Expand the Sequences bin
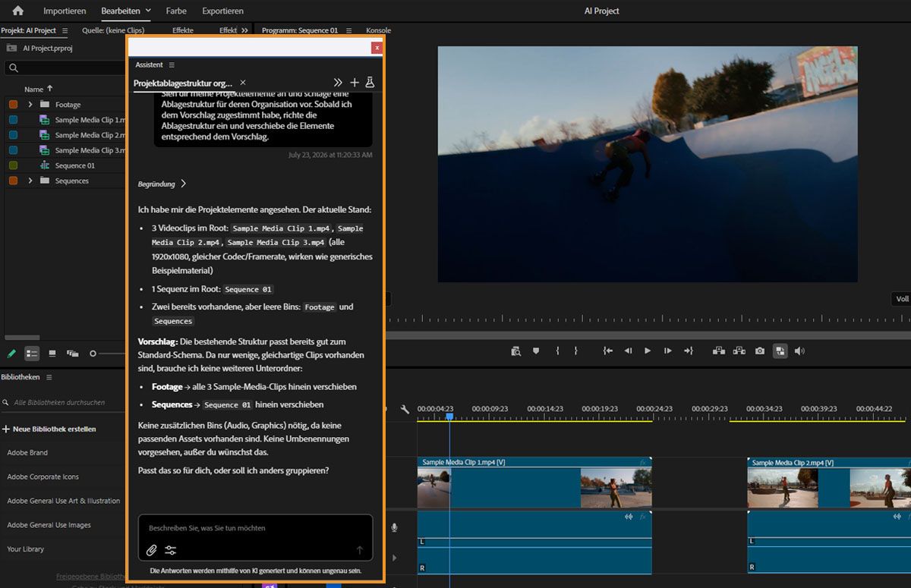The height and width of the screenshot is (588, 911). click(x=30, y=181)
